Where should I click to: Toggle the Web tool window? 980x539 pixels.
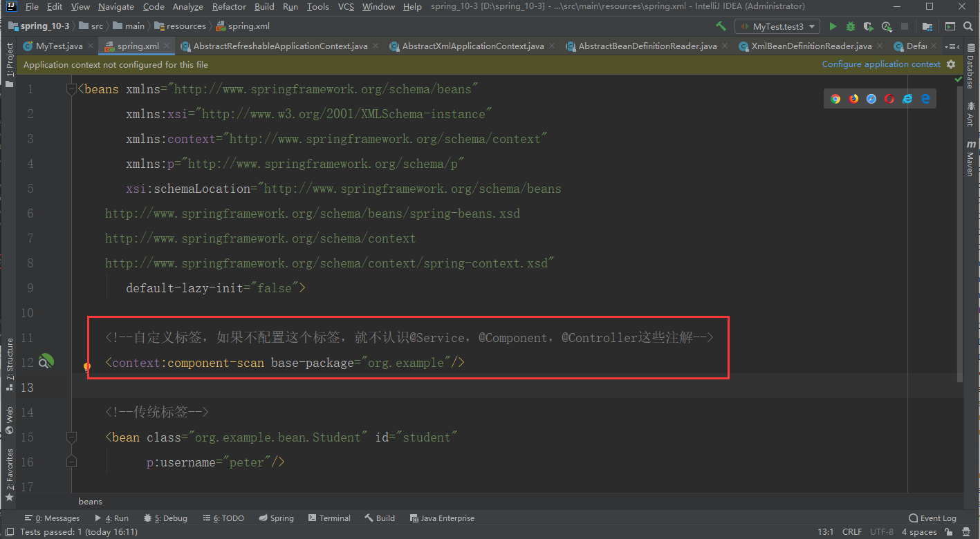pos(10,420)
